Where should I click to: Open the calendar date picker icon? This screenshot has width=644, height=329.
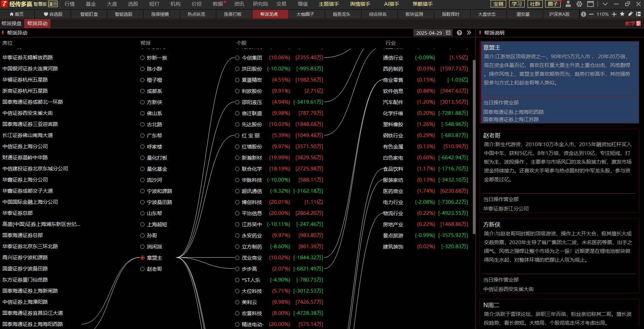tap(448, 33)
